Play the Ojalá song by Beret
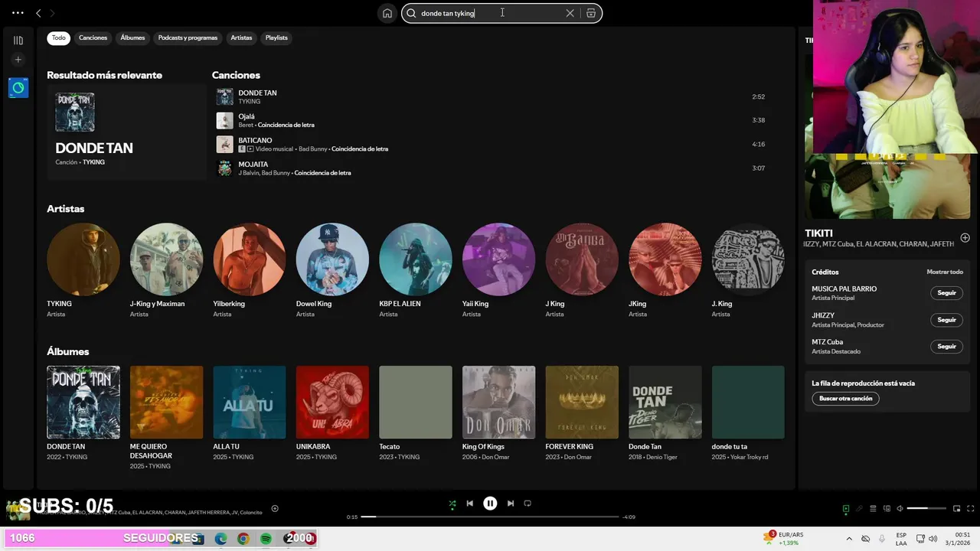Screen dimensions: 980x551 492,120
